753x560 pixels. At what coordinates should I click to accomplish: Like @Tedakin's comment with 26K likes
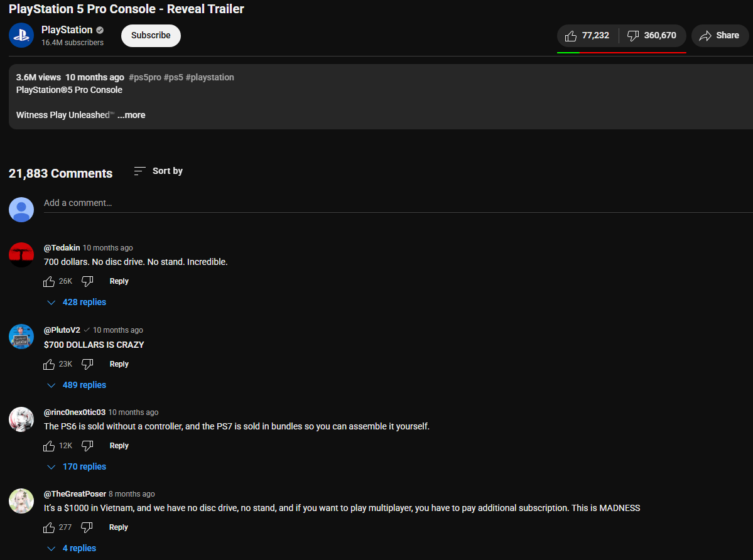click(48, 282)
